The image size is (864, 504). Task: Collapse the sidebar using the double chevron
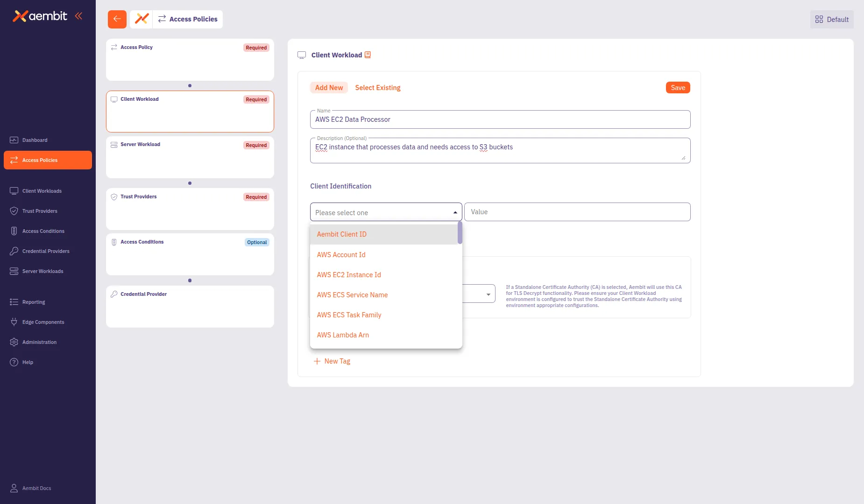pyautogui.click(x=78, y=15)
